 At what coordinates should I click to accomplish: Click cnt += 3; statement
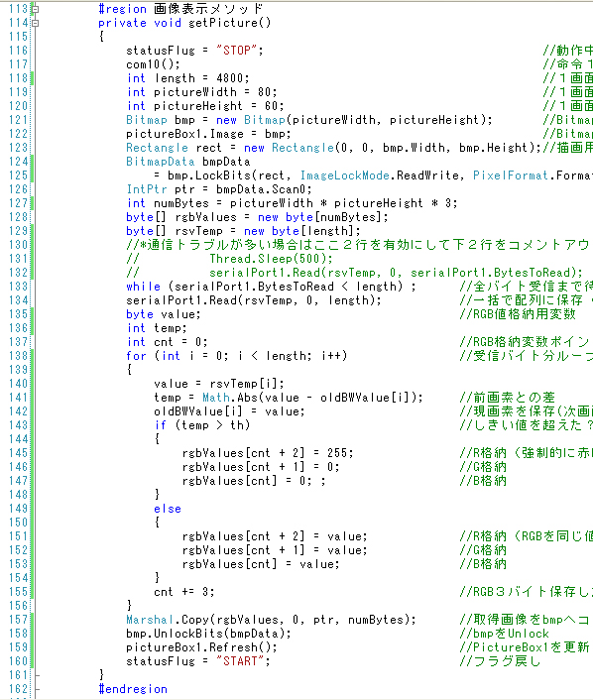(184, 592)
